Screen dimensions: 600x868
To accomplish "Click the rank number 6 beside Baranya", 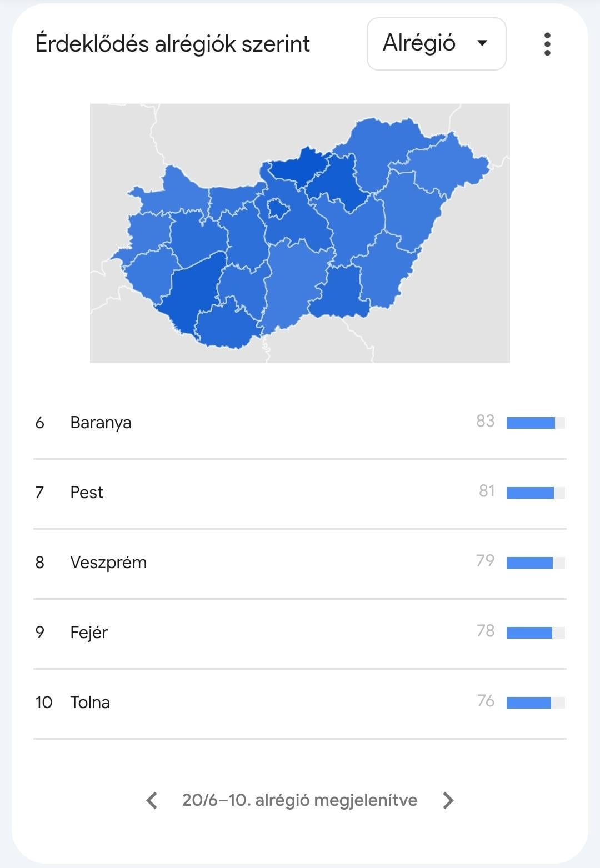I will (x=39, y=423).
